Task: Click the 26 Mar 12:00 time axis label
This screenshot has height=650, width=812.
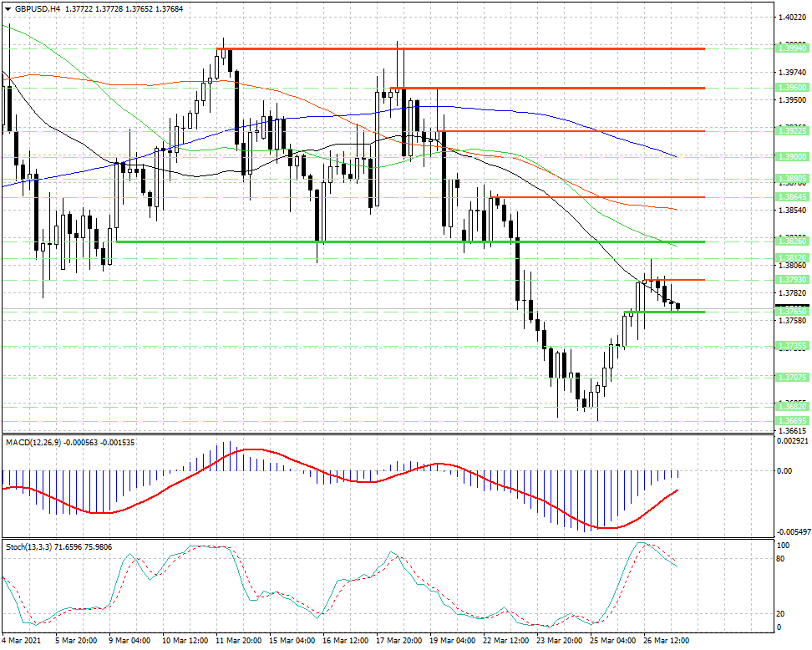Action: [666, 640]
